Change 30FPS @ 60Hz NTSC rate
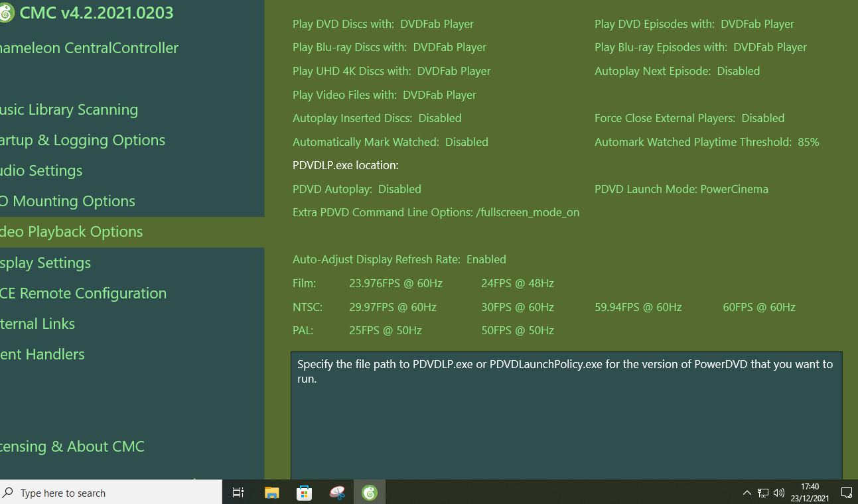The image size is (858, 504). [518, 307]
